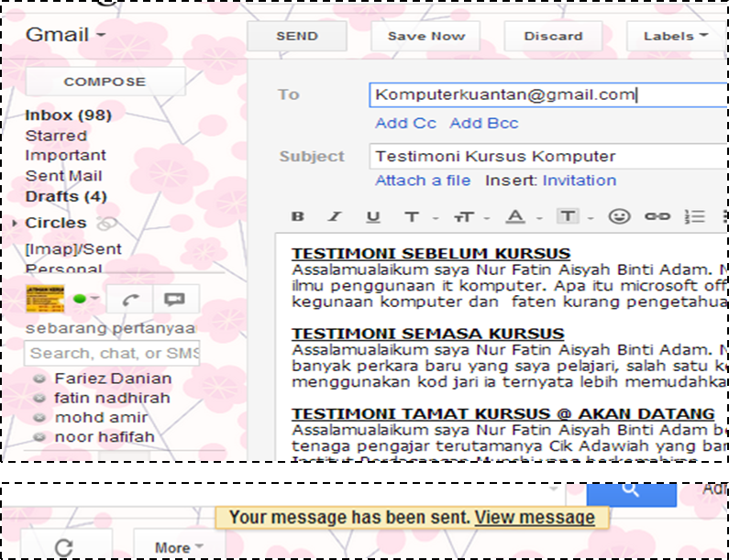The width and height of the screenshot is (729, 560).
Task: Click status icon beside fatin nadhirah
Action: coord(40,399)
